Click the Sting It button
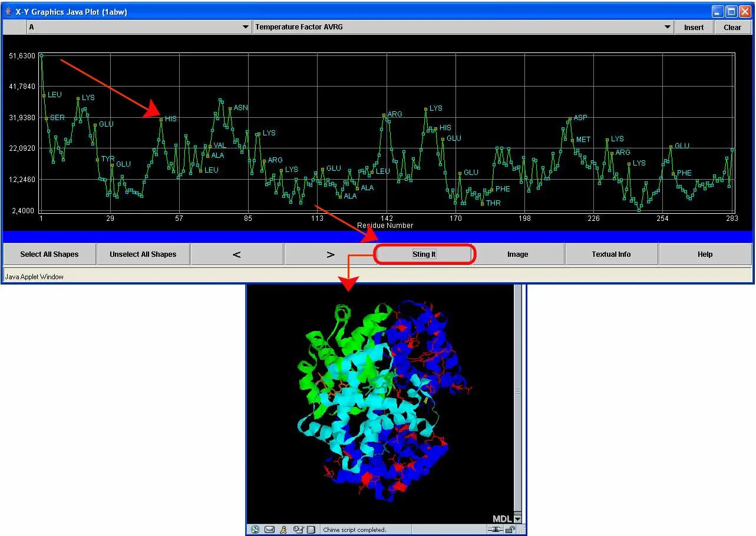Screen dimensions: 756x536 (424, 254)
